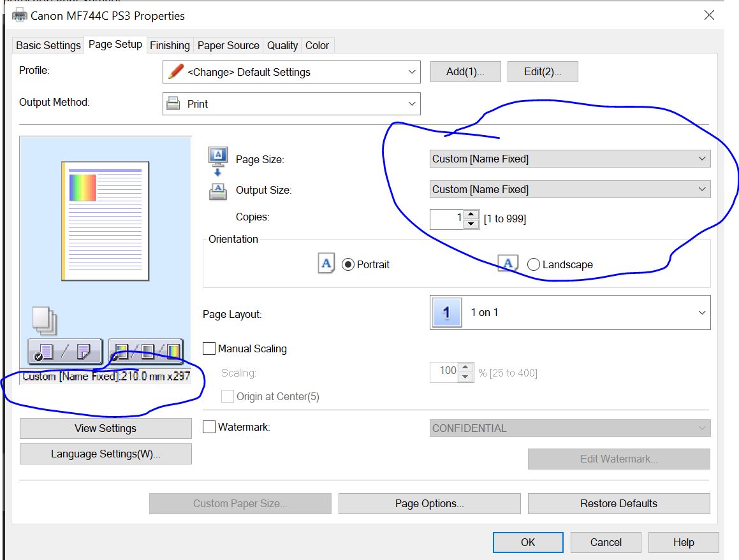Click the Output Size printer tray icon
The image size is (739, 560).
click(x=217, y=190)
